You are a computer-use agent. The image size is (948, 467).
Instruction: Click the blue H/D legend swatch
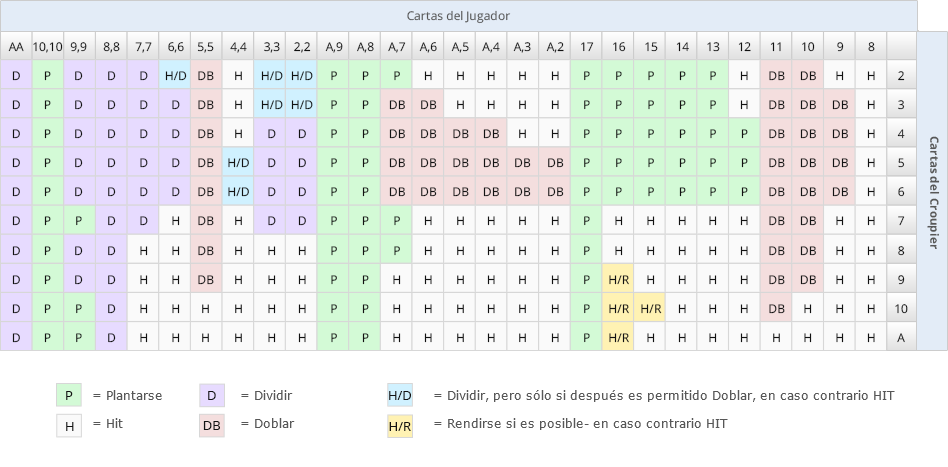point(400,396)
